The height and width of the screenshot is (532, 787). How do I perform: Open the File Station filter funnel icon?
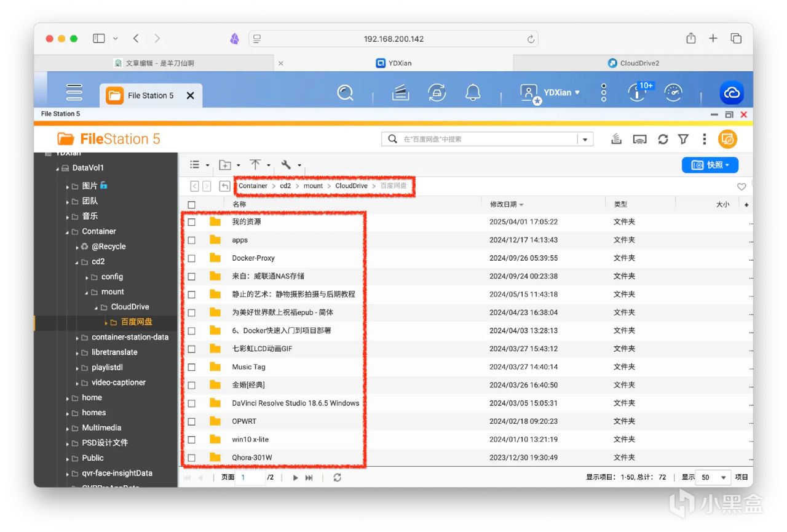coord(683,139)
